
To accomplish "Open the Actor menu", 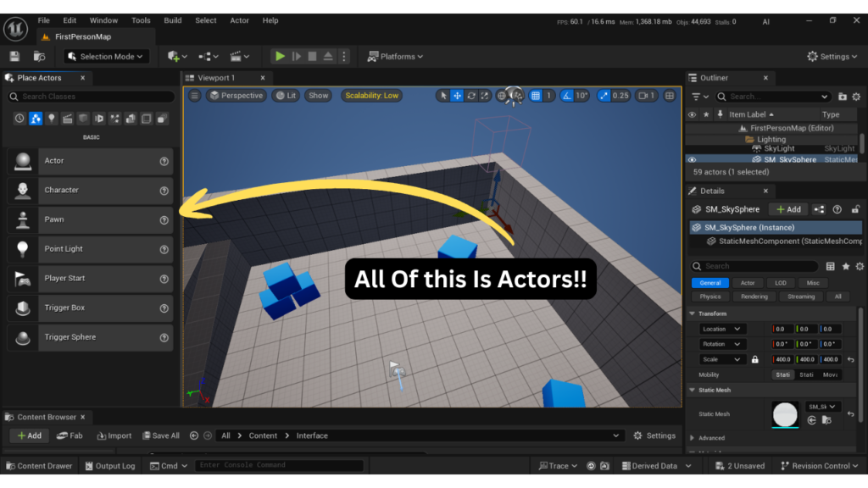I will point(239,20).
